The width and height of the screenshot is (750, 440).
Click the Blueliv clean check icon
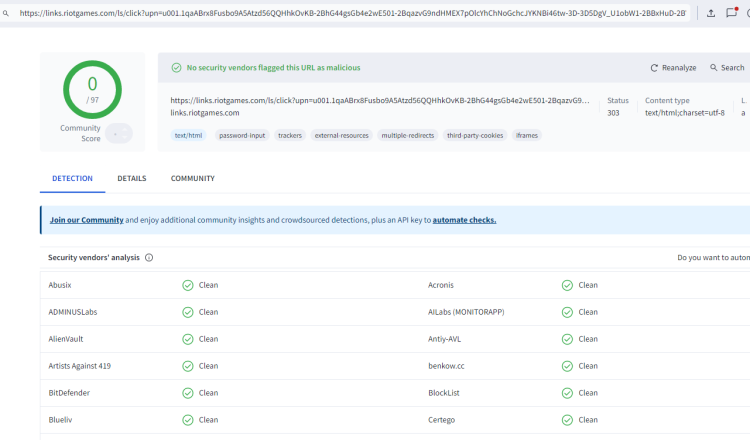188,420
